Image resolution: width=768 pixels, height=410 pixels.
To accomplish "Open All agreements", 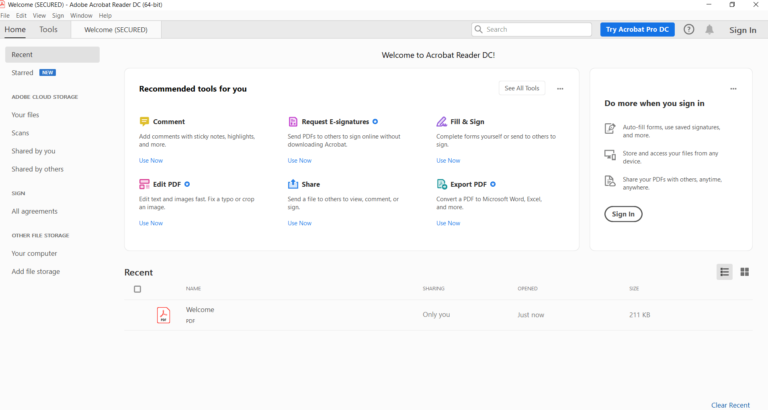I will pyautogui.click(x=35, y=211).
